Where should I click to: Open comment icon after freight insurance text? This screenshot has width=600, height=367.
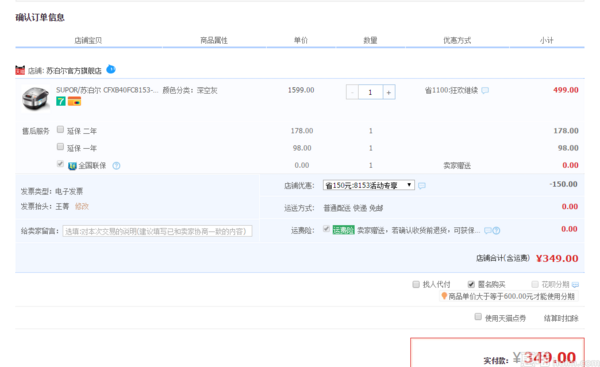coord(488,230)
